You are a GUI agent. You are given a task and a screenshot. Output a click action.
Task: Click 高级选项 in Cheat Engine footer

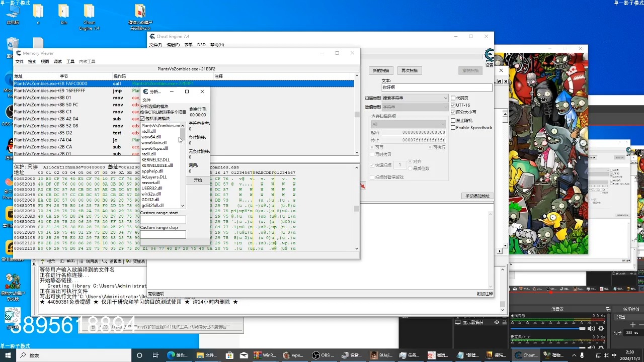[155, 294]
